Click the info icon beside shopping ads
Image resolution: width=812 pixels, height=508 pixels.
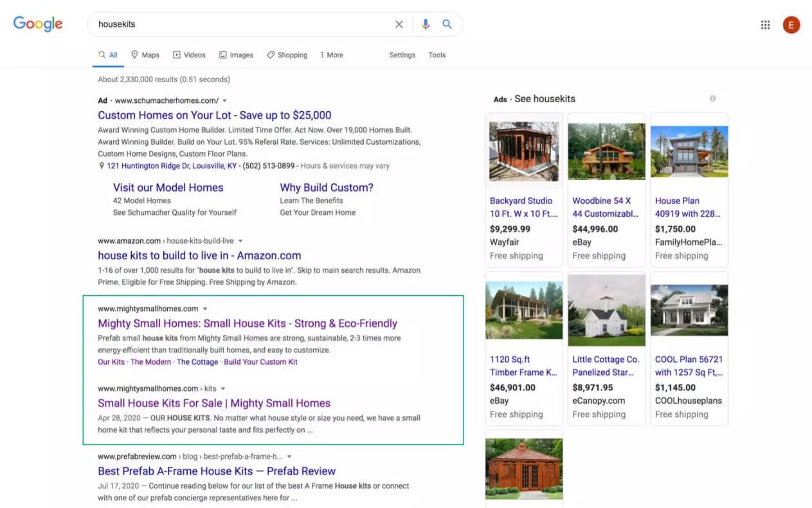(x=712, y=98)
